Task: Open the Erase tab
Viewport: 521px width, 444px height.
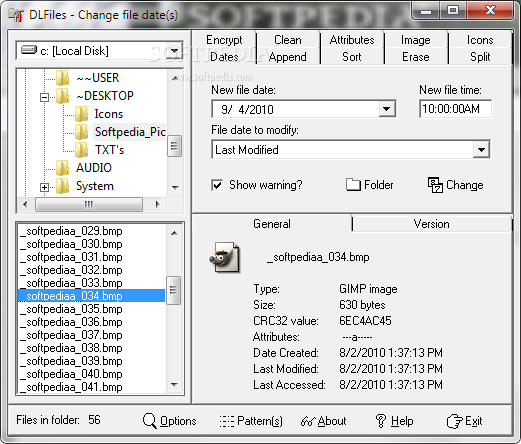Action: [415, 57]
